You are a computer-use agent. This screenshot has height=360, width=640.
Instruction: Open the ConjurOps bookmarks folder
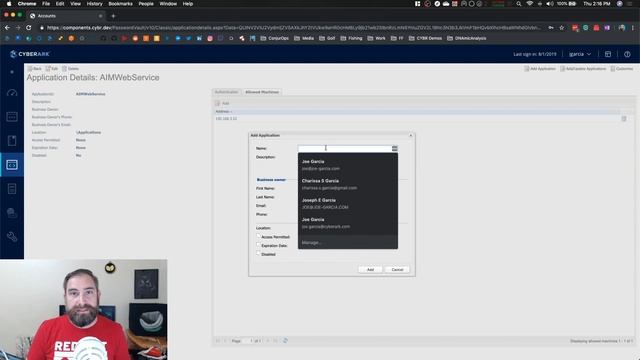tap(274, 38)
